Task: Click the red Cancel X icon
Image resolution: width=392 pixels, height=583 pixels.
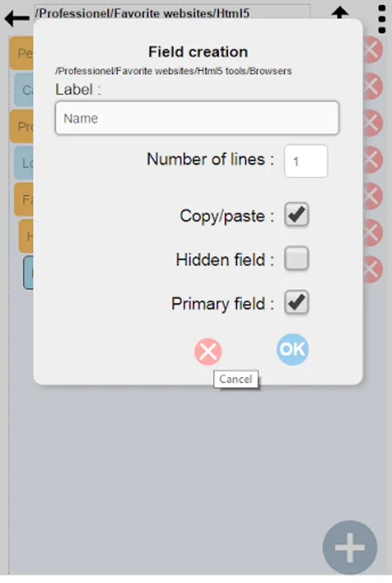Action: click(208, 352)
